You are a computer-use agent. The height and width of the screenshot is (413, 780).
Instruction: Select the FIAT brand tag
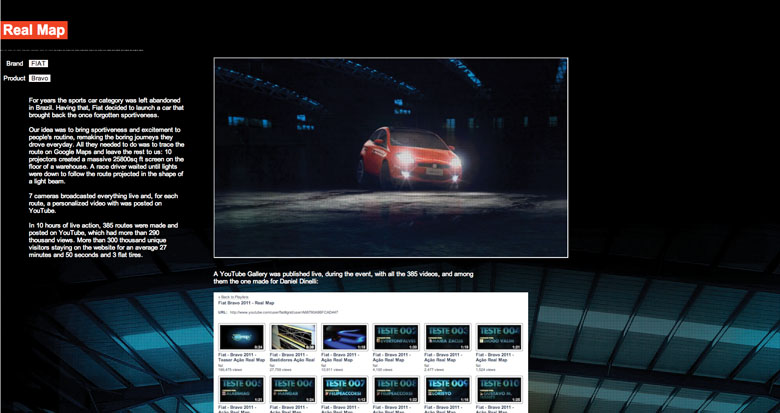coord(38,64)
